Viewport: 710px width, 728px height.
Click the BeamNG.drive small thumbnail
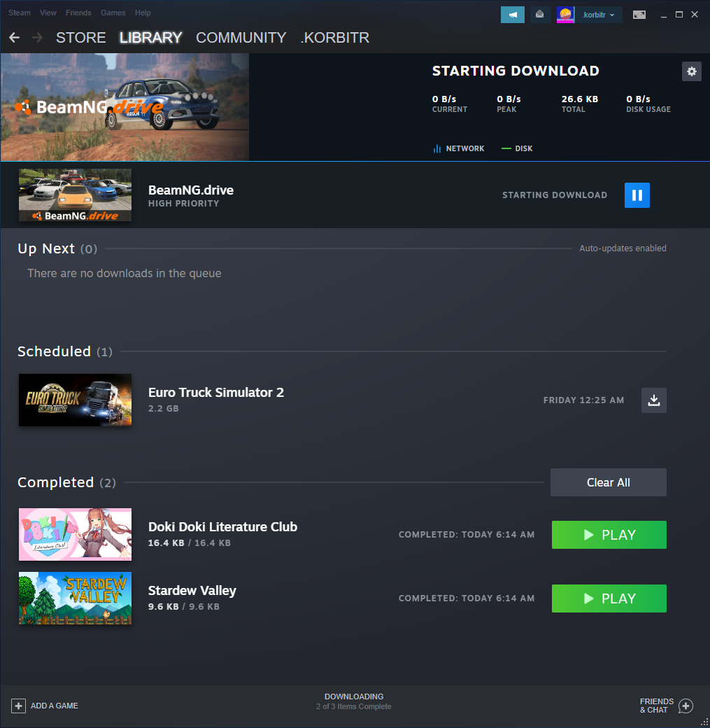click(75, 195)
